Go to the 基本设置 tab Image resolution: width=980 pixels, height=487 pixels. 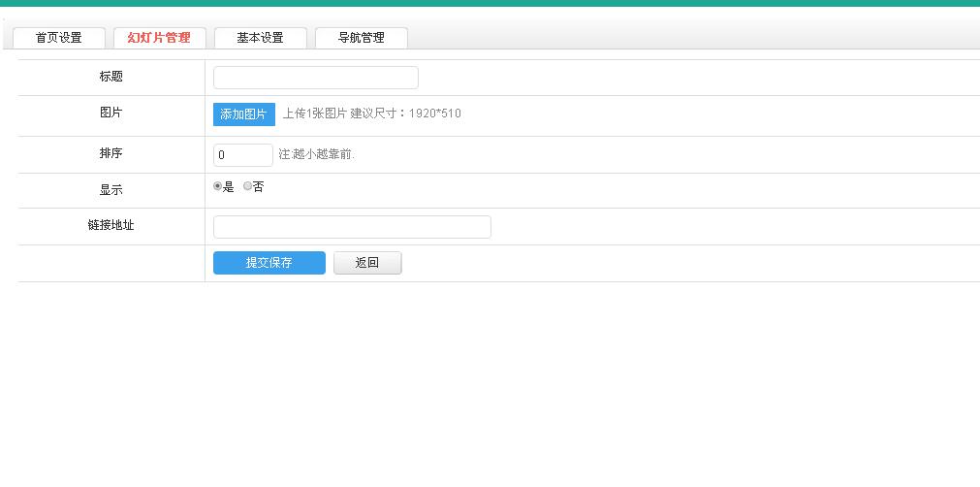tap(260, 38)
